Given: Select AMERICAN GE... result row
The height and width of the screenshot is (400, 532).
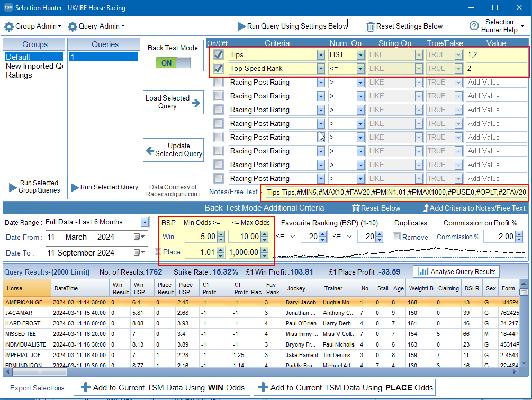Looking at the screenshot, I should click(x=262, y=302).
